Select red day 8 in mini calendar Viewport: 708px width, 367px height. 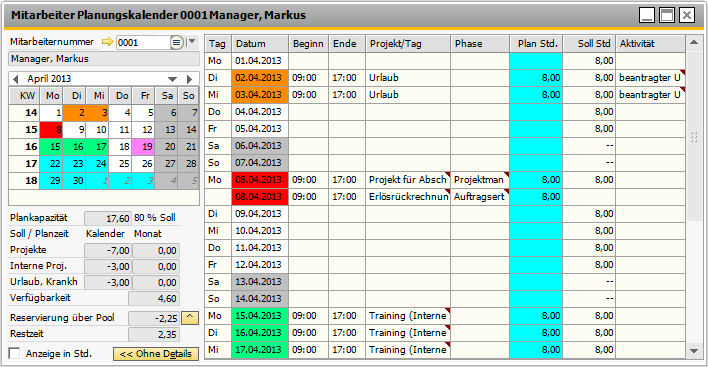51,130
